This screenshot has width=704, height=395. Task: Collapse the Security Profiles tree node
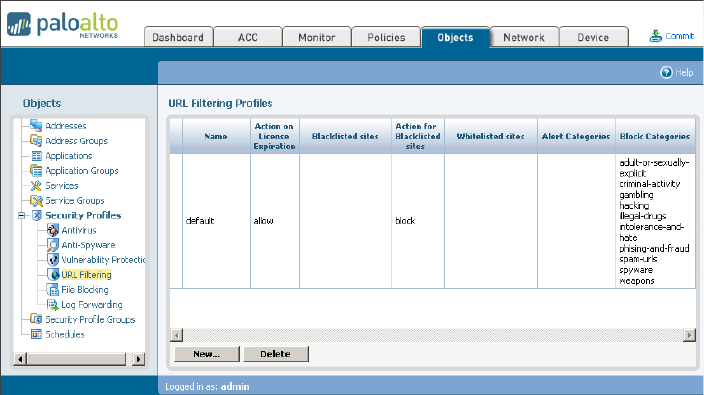(22, 215)
